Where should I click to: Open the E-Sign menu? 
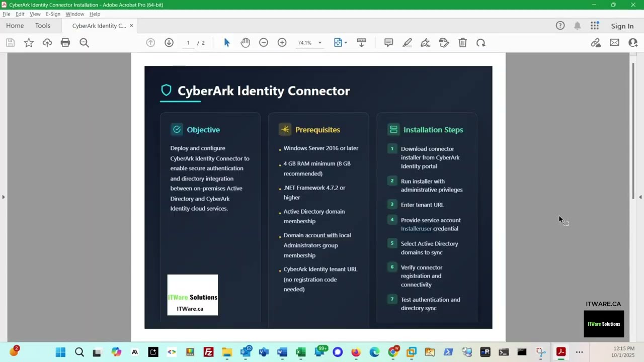pos(53,14)
